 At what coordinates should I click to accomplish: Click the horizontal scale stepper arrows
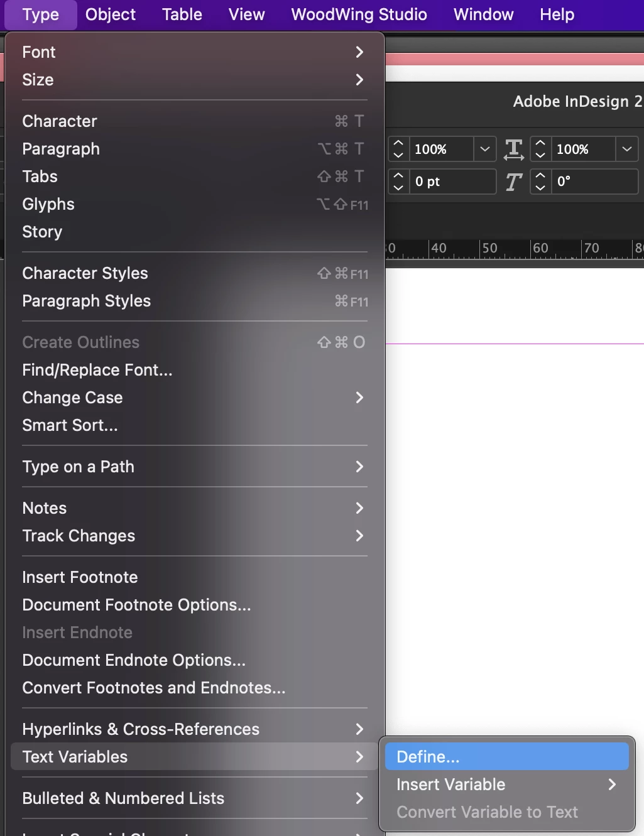(398, 149)
